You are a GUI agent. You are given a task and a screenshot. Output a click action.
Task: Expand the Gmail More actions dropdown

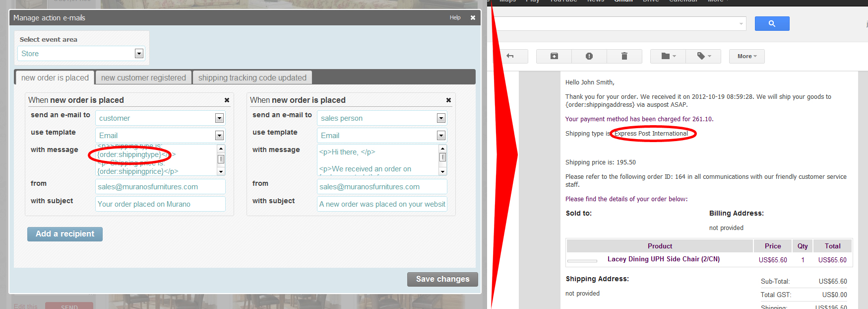coord(746,56)
